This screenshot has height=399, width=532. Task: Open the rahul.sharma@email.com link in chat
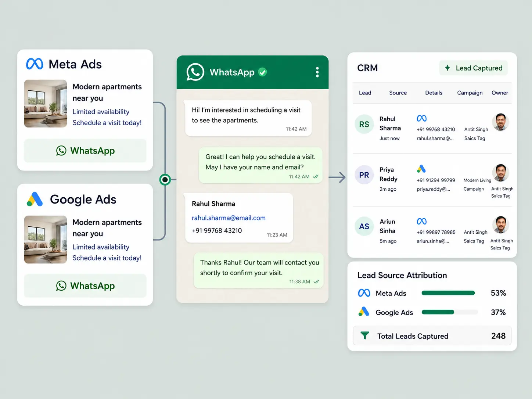click(229, 218)
